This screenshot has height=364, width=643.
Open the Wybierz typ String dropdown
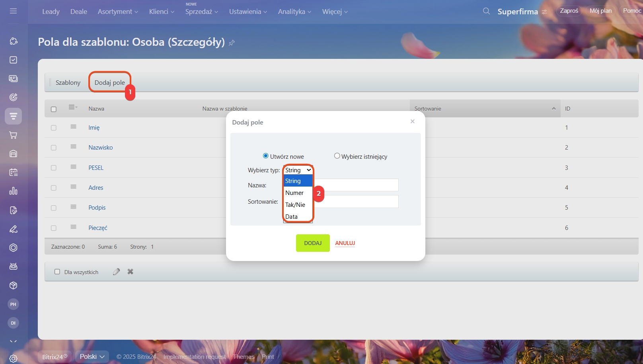(x=298, y=170)
